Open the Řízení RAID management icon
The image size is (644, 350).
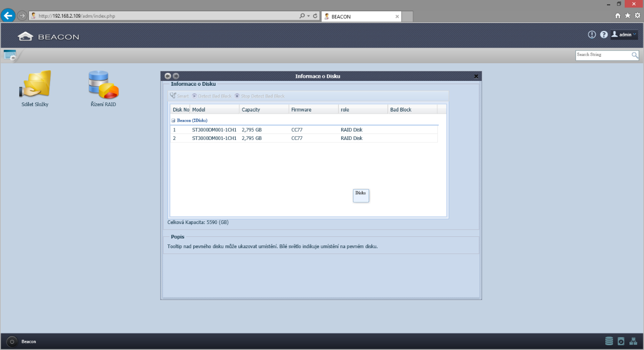pos(103,85)
